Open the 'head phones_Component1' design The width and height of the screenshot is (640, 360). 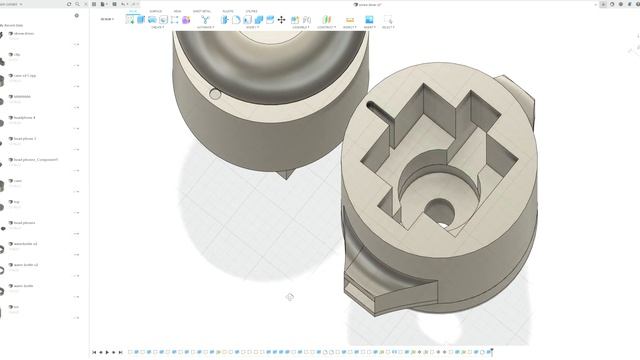36,160
